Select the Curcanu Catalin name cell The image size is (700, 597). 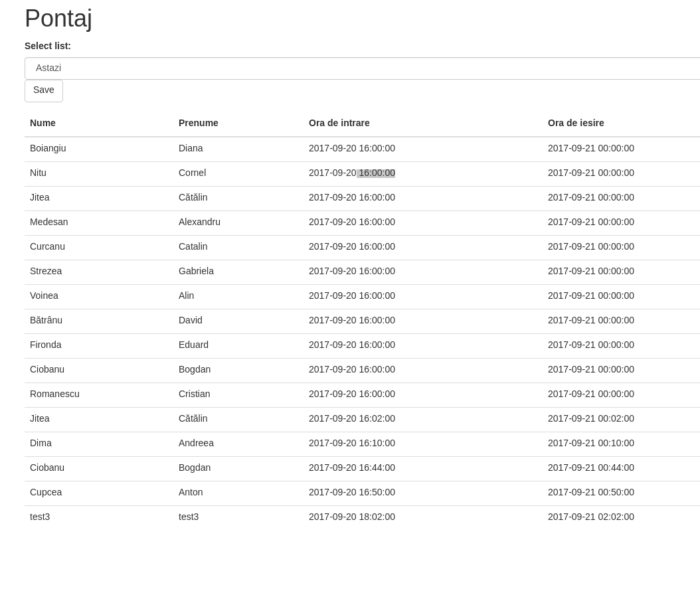(47, 246)
